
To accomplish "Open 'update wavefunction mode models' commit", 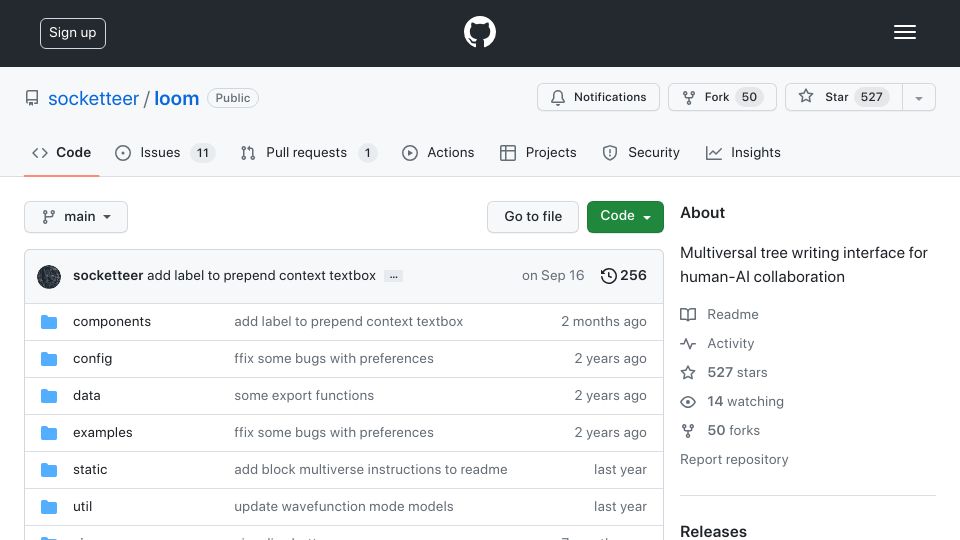I will tap(343, 506).
